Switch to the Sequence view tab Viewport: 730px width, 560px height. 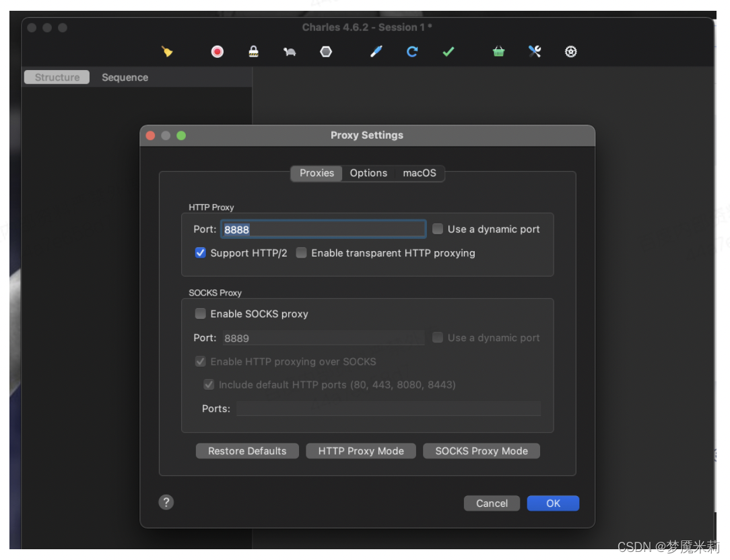click(125, 77)
